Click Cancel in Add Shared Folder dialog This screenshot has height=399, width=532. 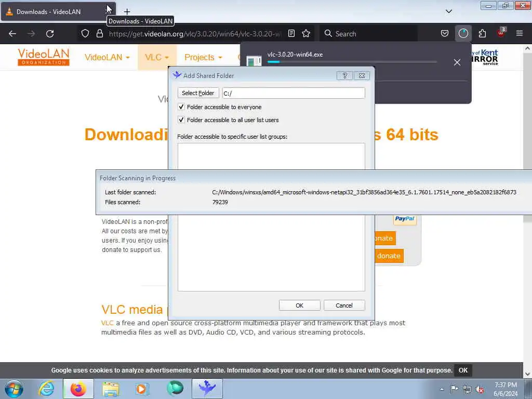[344, 305]
